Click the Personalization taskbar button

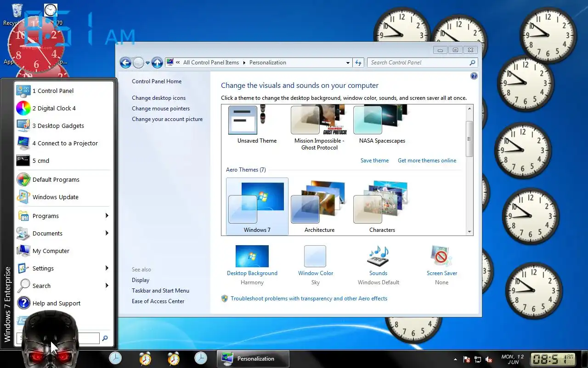(253, 359)
